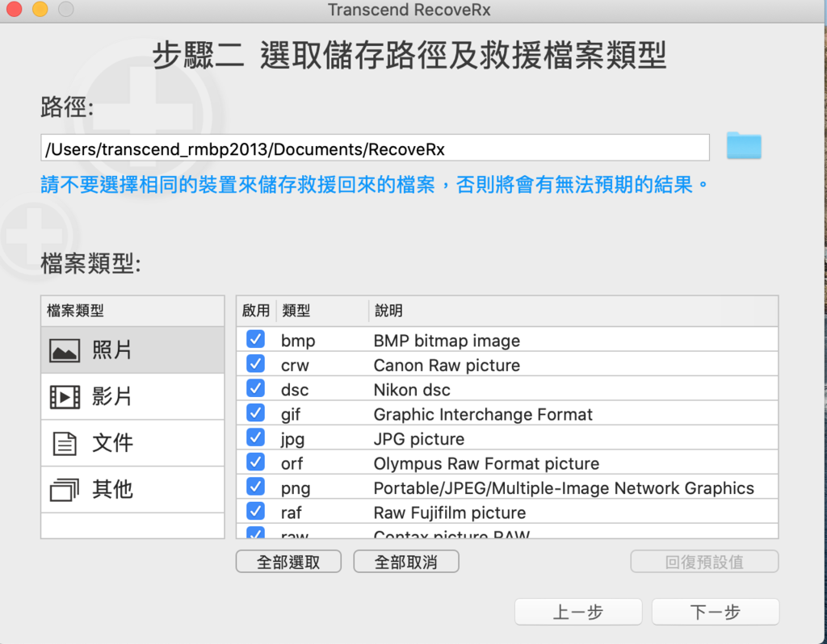Image resolution: width=827 pixels, height=644 pixels.
Task: Click the 'png' type cell
Action: [x=296, y=490]
